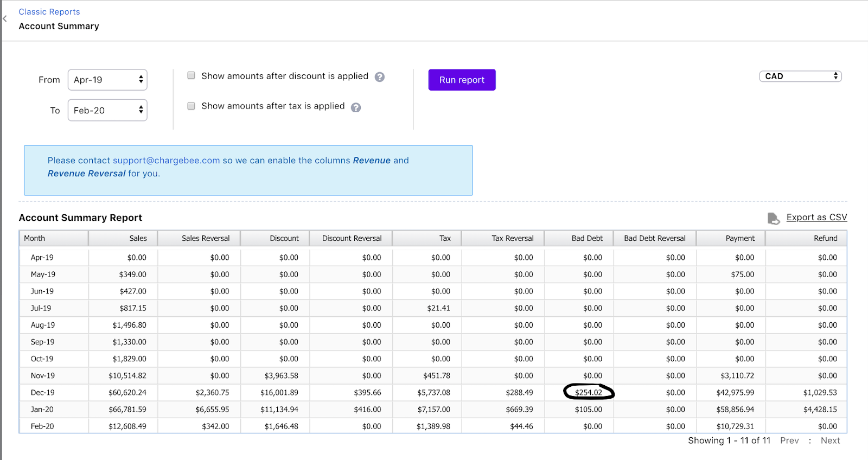Click the circled $254.02 bad debt cell
Screen dimensions: 868x460
(x=589, y=392)
